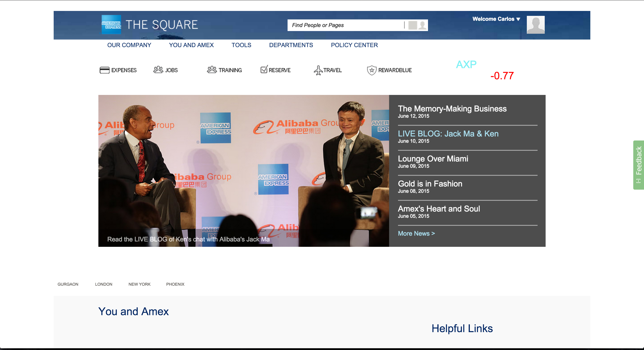Screen dimensions: 644x350
Task: Open the Reserve quick link
Action: tap(275, 70)
